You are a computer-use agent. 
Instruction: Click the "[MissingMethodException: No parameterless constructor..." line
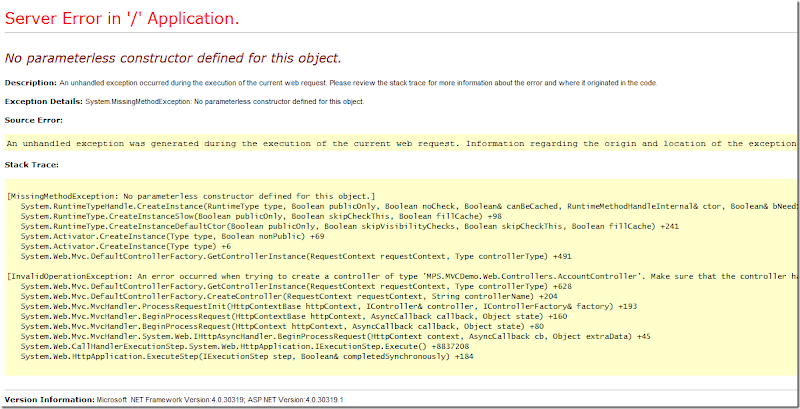[x=191, y=196]
